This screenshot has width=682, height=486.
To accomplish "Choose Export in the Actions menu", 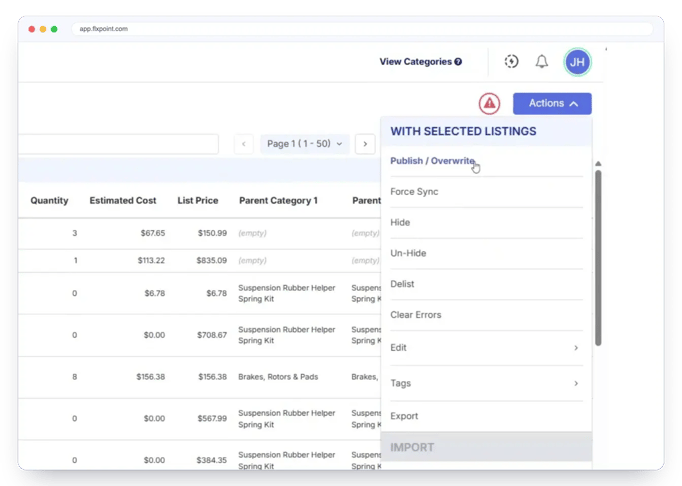I will click(x=404, y=416).
